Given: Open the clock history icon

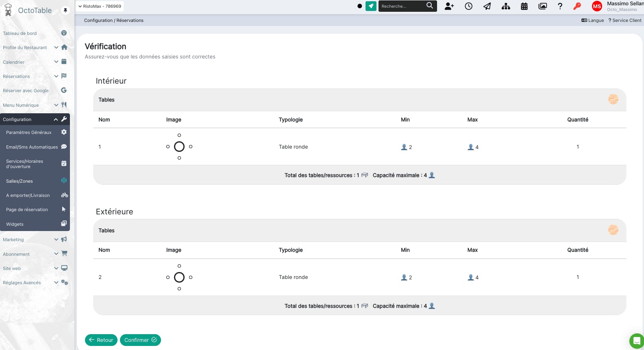Looking at the screenshot, I should click(468, 6).
